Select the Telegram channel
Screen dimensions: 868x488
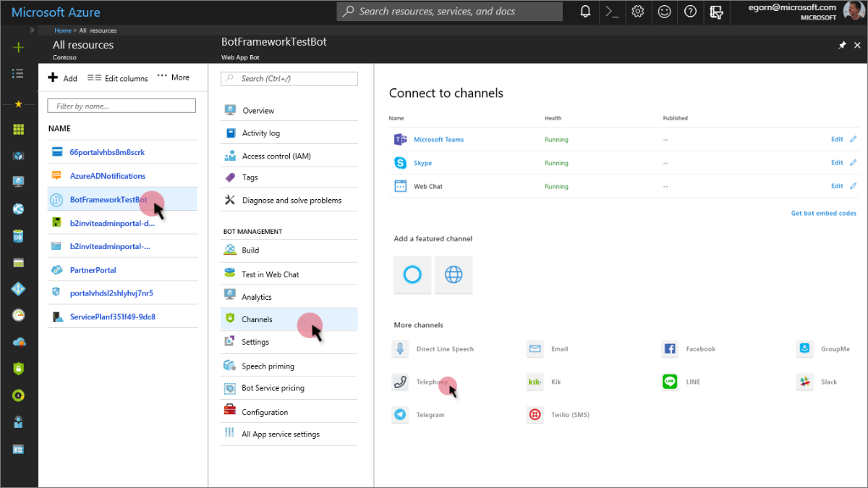[419, 416]
